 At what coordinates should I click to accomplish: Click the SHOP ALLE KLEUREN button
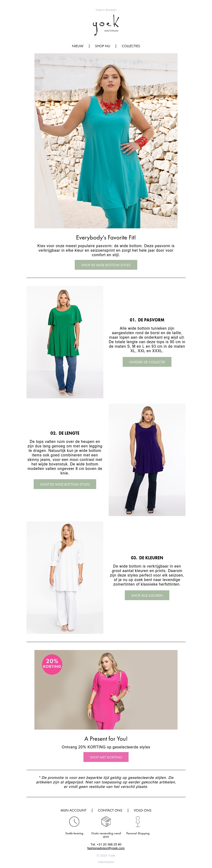tap(147, 595)
